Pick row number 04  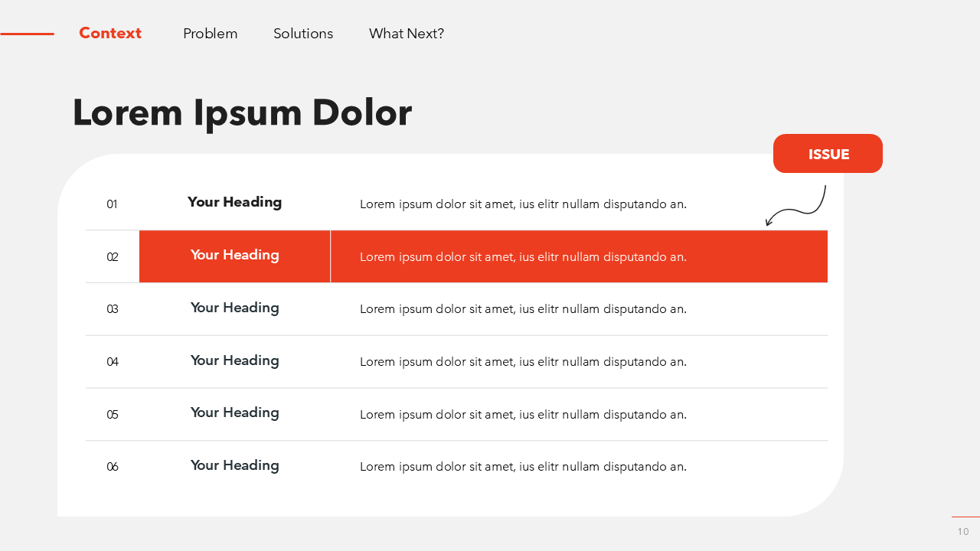tap(113, 362)
